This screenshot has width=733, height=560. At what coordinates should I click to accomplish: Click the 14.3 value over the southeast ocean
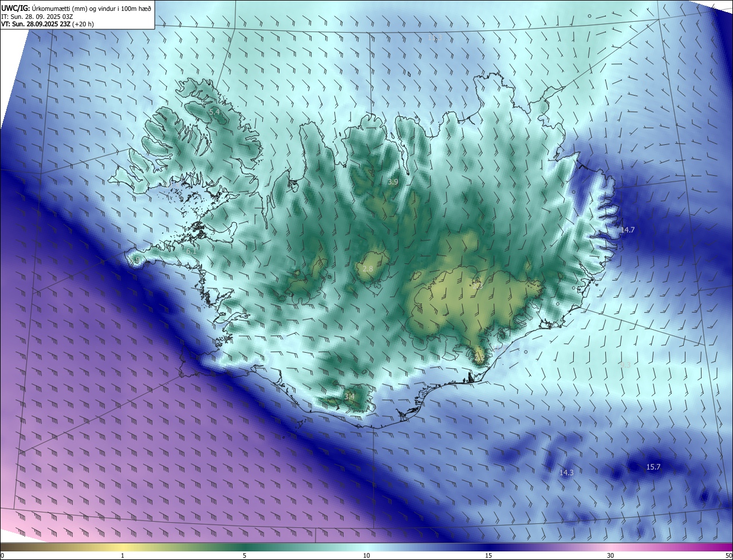tap(566, 472)
